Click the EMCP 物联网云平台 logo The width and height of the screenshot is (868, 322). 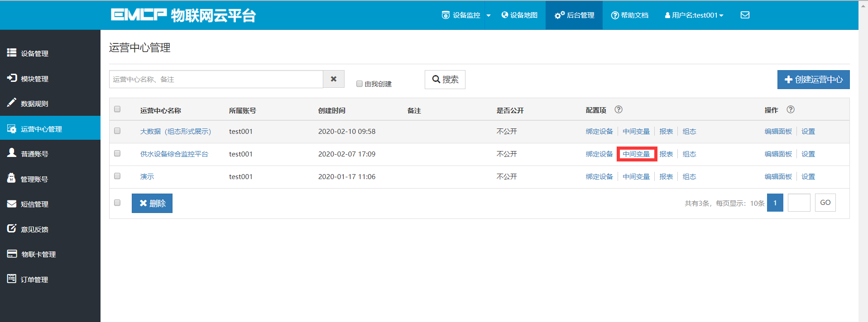click(183, 15)
